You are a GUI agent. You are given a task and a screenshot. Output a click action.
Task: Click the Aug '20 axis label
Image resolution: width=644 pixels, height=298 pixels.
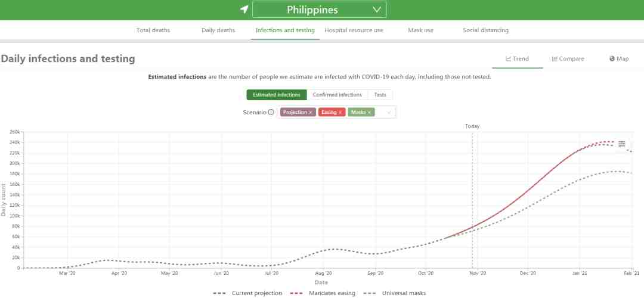[324, 273]
